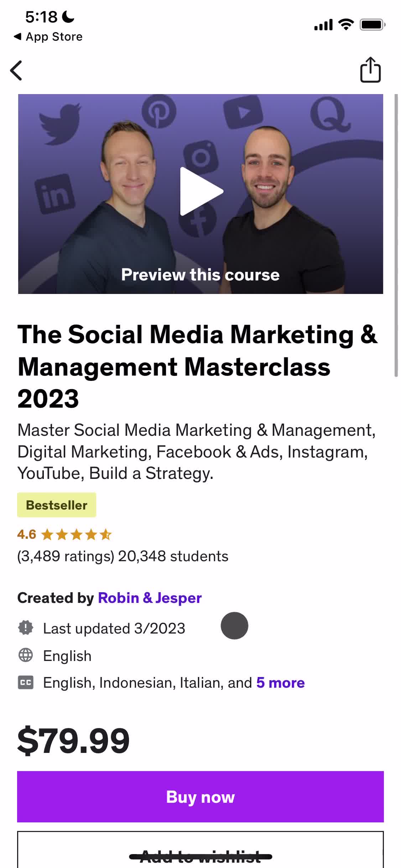Tap the closed captions CC icon
This screenshot has height=868, width=401.
click(x=26, y=682)
